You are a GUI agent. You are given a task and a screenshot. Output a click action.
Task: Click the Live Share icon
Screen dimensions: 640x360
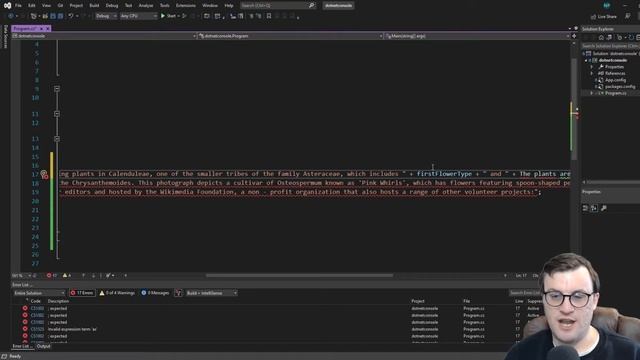pyautogui.click(x=593, y=16)
